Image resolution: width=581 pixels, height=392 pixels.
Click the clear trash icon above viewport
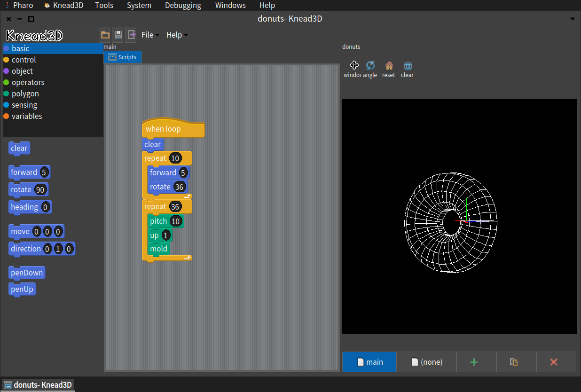coord(408,65)
